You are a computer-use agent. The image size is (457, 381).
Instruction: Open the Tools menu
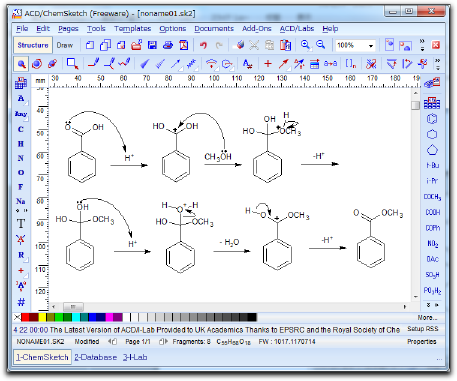[96, 29]
